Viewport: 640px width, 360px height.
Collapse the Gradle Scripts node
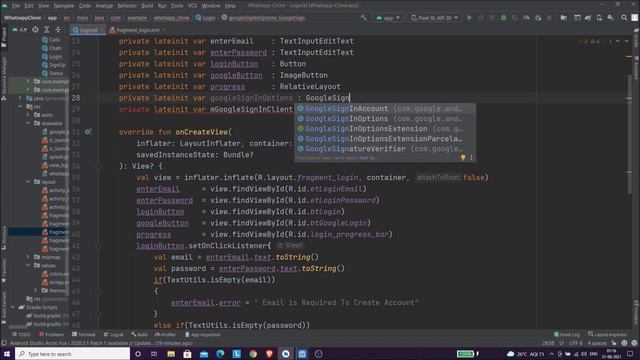tap(13, 307)
